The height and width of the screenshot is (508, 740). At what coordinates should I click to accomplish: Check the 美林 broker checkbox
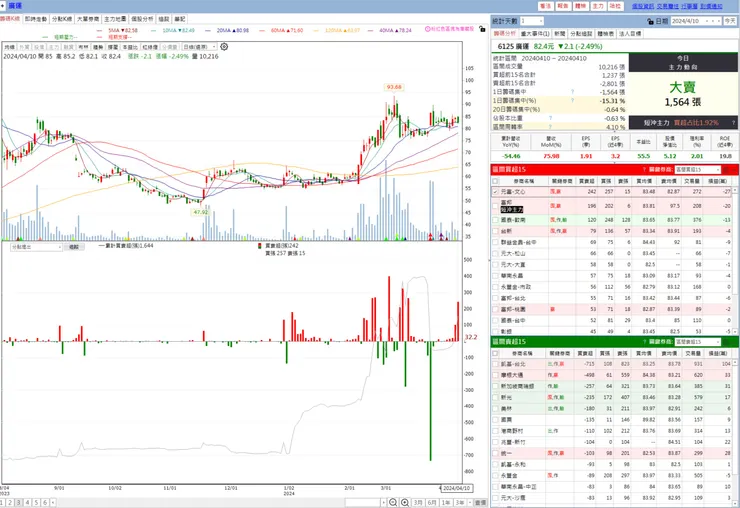495,408
